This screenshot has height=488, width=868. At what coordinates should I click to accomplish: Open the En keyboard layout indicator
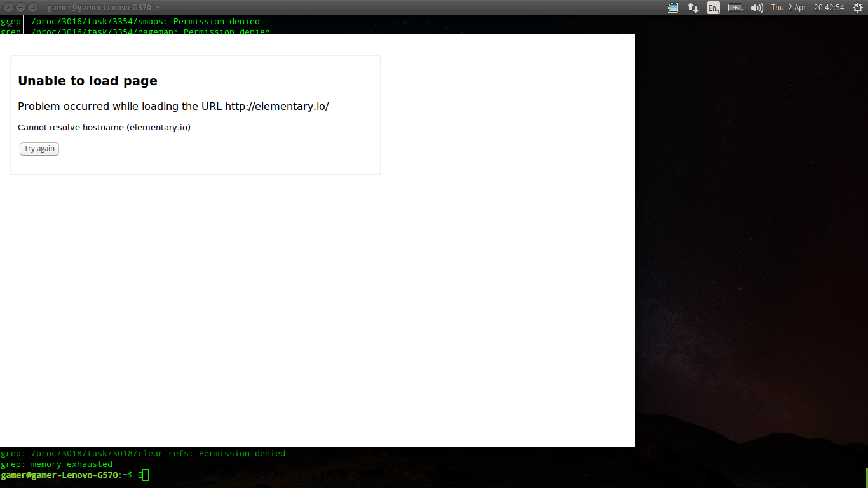click(714, 8)
